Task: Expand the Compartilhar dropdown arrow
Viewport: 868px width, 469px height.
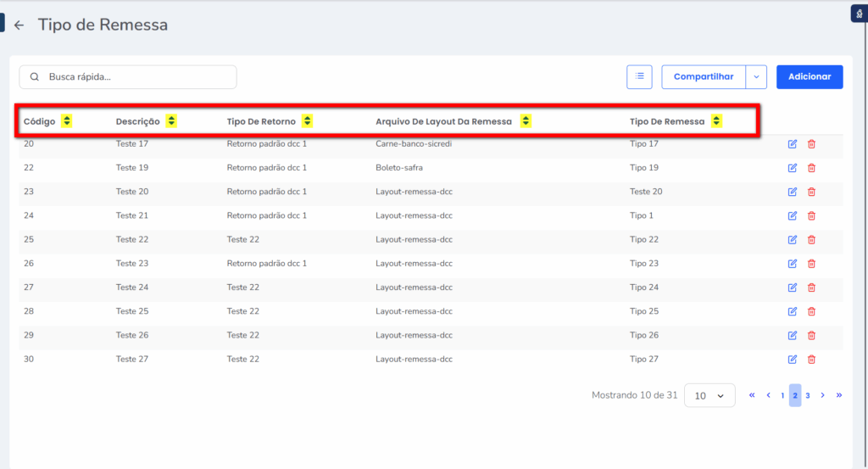Action: pyautogui.click(x=756, y=77)
